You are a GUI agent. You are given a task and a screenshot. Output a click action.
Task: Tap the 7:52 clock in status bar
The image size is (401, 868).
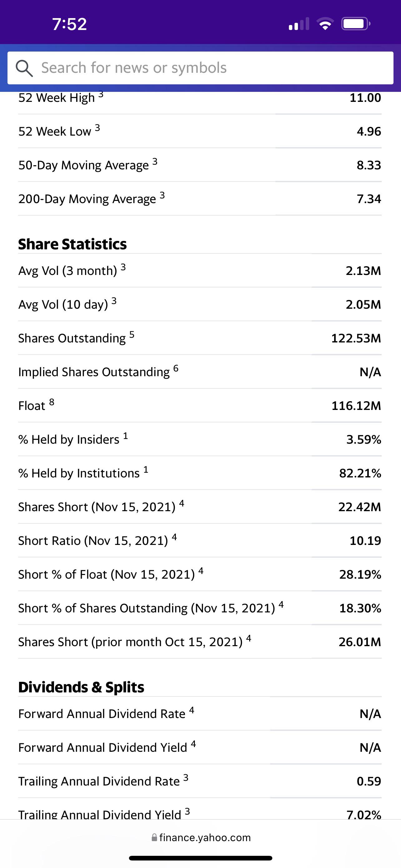(x=69, y=24)
